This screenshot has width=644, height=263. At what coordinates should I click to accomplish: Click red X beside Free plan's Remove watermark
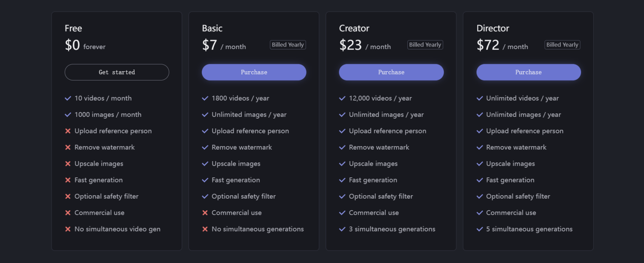click(68, 147)
